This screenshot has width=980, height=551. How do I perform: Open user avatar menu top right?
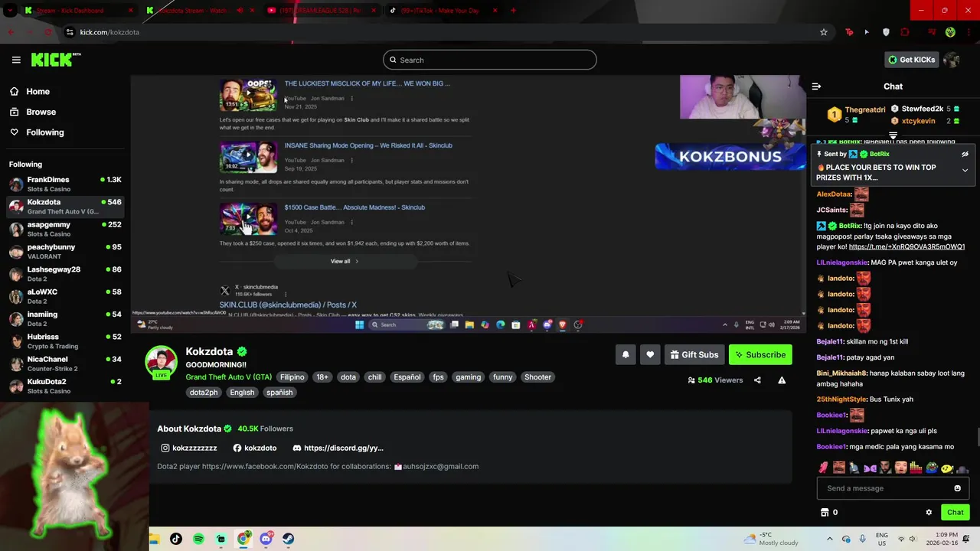(952, 60)
